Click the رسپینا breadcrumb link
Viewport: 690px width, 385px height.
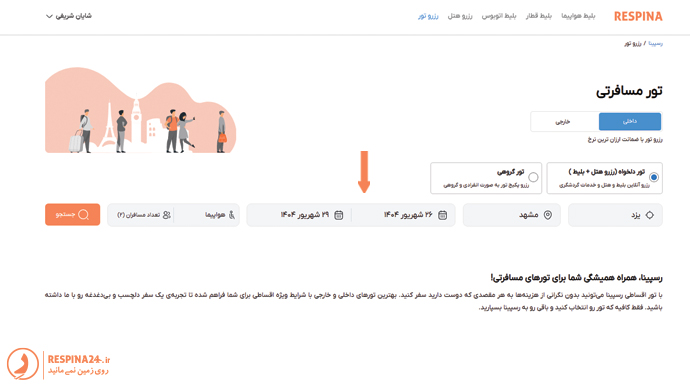click(655, 44)
